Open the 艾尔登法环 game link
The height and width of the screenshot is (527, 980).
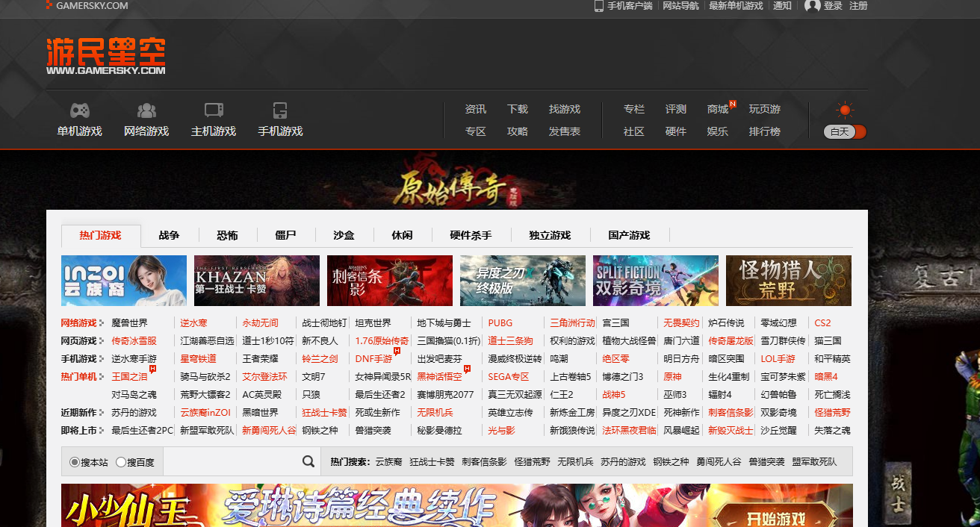coord(264,377)
